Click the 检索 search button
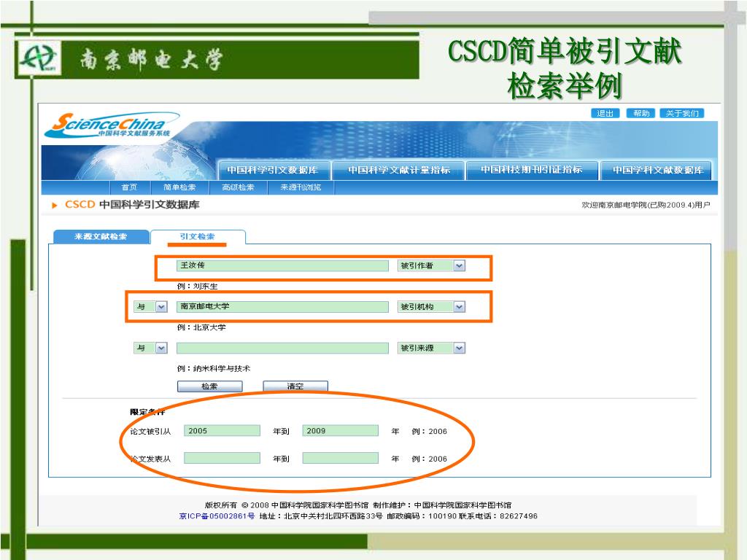The height and width of the screenshot is (560, 747). (x=209, y=386)
